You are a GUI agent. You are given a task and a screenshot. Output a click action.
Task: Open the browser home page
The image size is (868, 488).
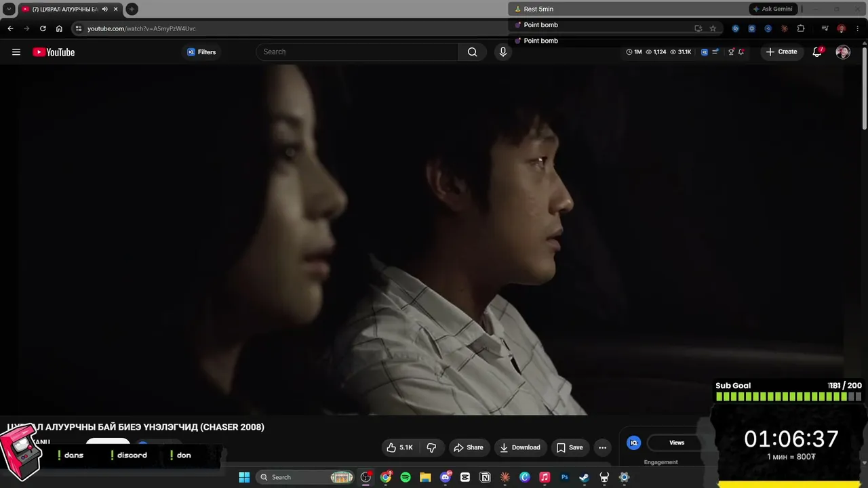pos(59,28)
